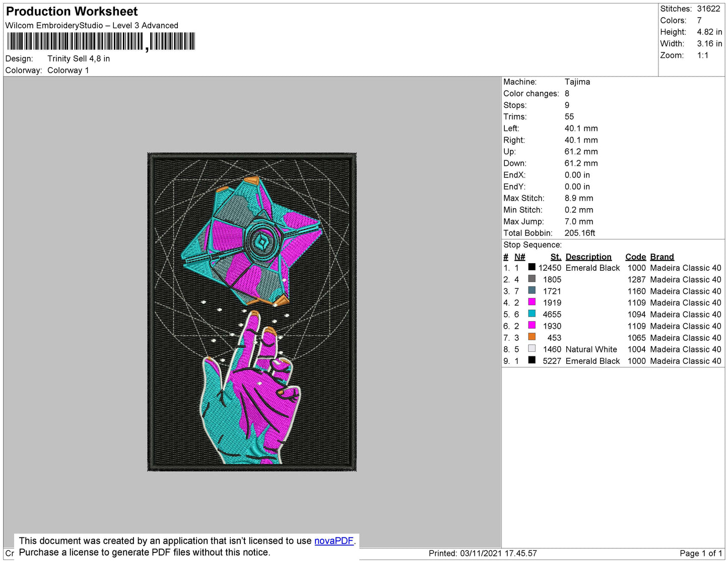The height and width of the screenshot is (563, 728).
Task: Select the black swatch in the 12450-stitch row
Action: [x=532, y=267]
